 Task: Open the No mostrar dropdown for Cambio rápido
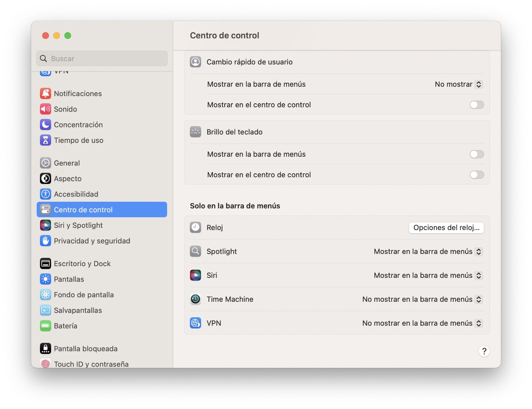click(x=458, y=84)
